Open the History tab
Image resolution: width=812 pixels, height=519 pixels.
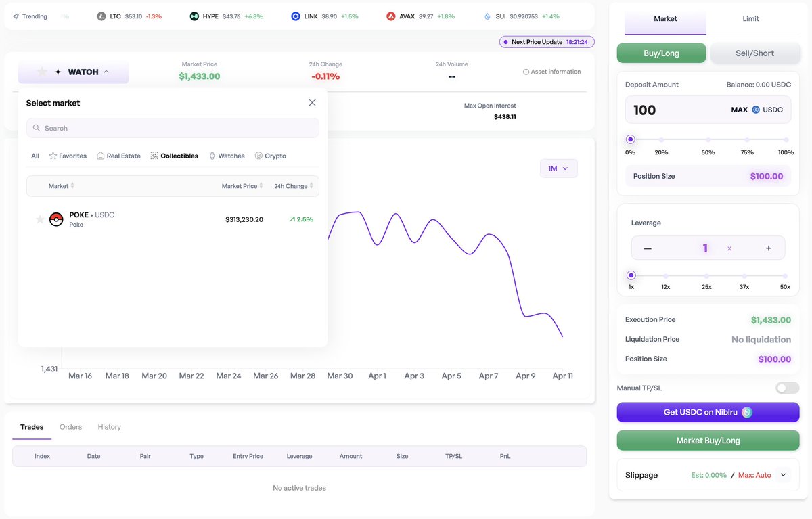tap(109, 427)
